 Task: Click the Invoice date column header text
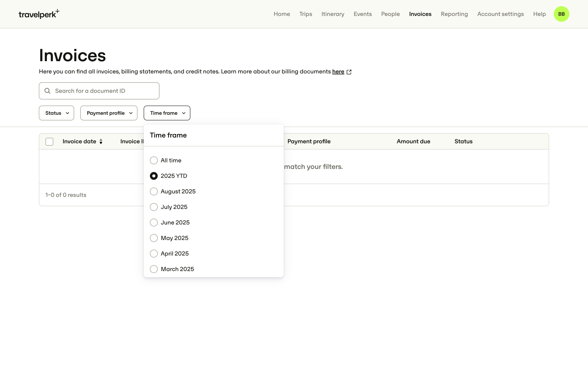tap(79, 141)
